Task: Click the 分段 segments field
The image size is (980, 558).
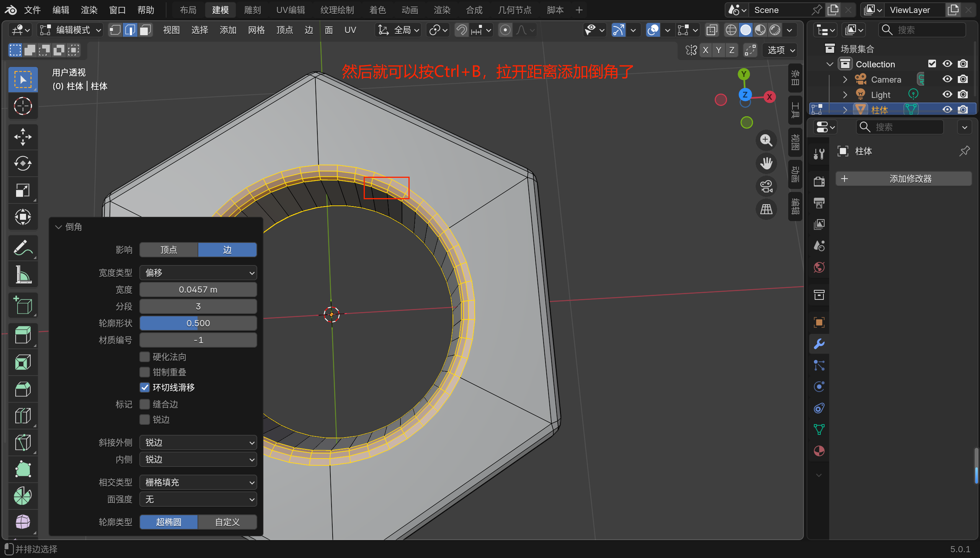Action: pos(198,306)
